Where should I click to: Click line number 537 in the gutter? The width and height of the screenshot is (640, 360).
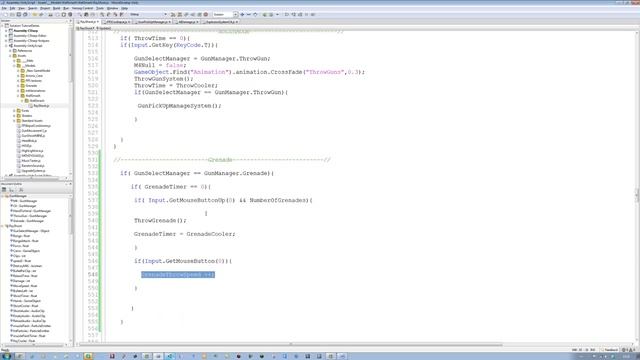click(93, 200)
